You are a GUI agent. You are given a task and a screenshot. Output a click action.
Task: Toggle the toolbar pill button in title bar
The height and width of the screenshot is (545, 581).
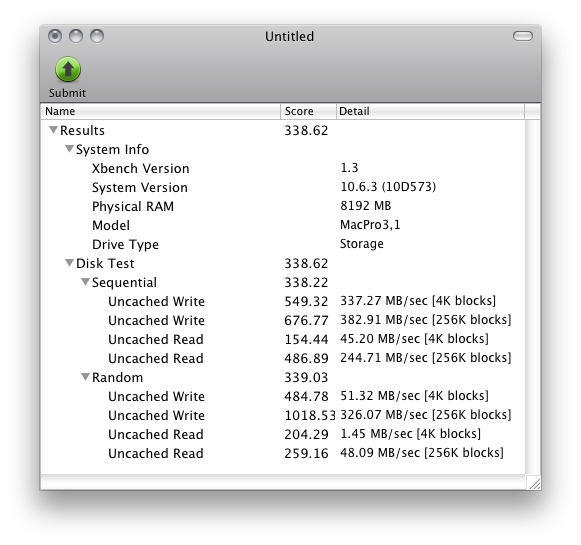(522, 36)
